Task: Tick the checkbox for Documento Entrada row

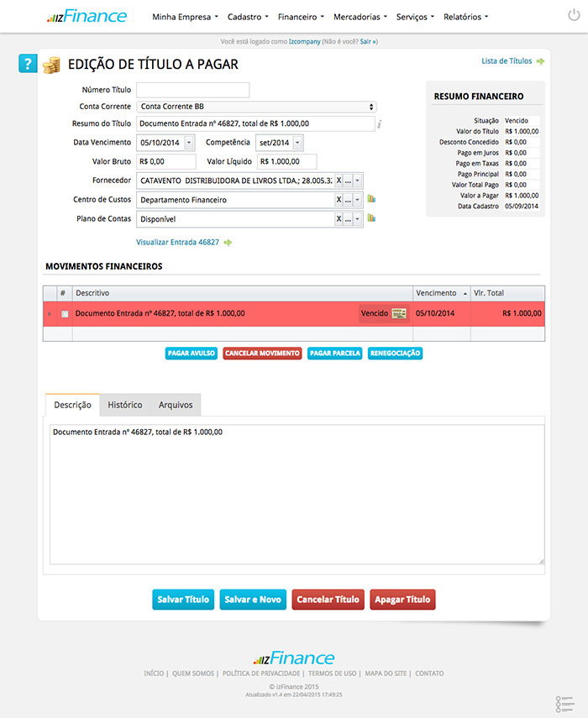Action: point(65,314)
